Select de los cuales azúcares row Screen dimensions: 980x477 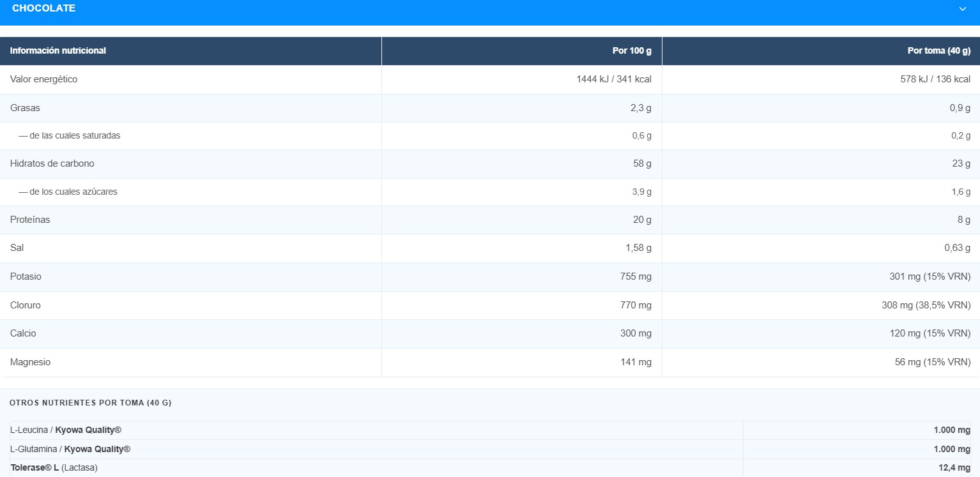[x=490, y=192]
